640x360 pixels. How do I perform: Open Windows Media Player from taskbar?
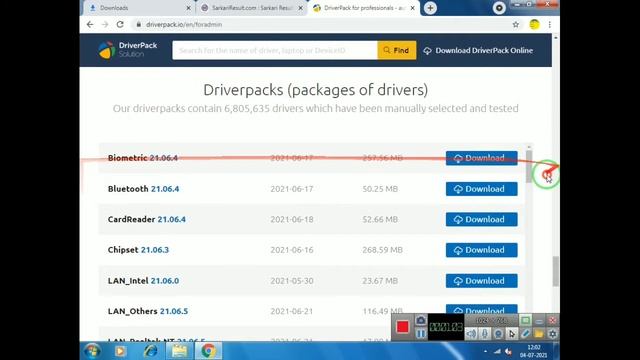point(120,351)
